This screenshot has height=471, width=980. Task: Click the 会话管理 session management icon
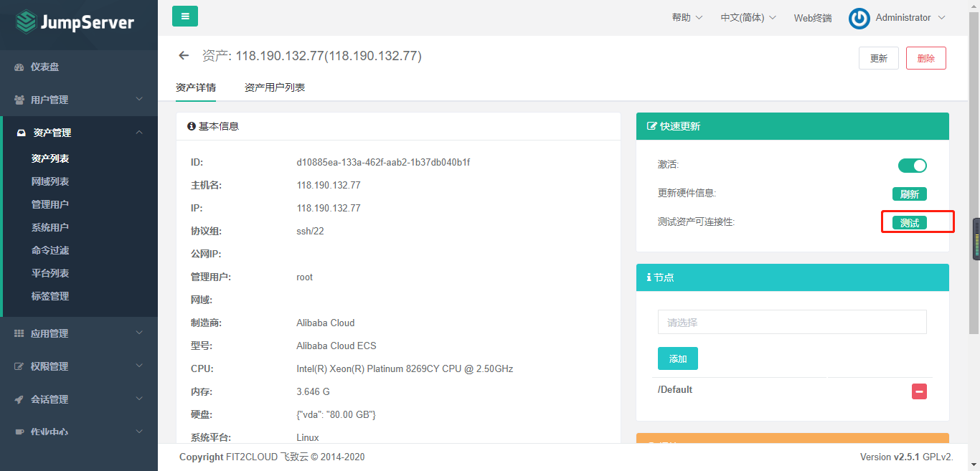tap(20, 399)
